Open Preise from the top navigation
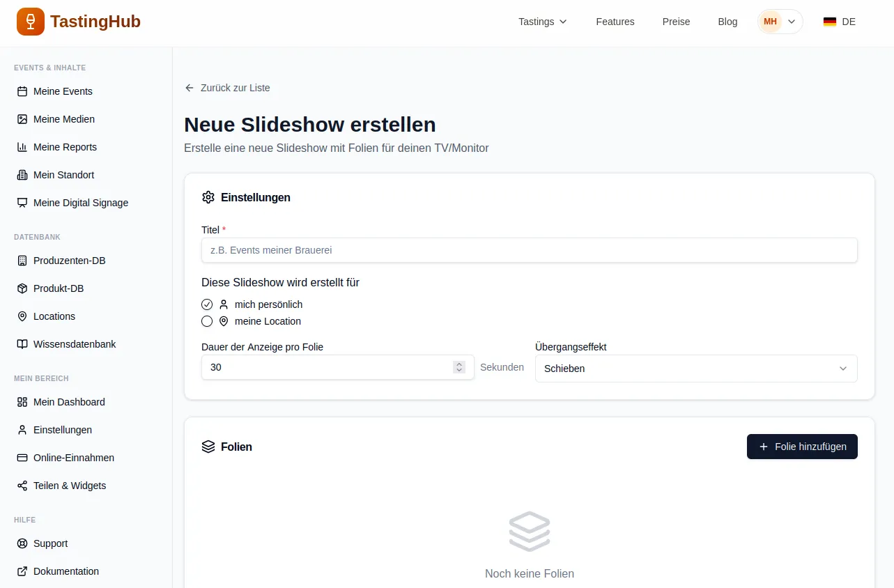 point(676,22)
